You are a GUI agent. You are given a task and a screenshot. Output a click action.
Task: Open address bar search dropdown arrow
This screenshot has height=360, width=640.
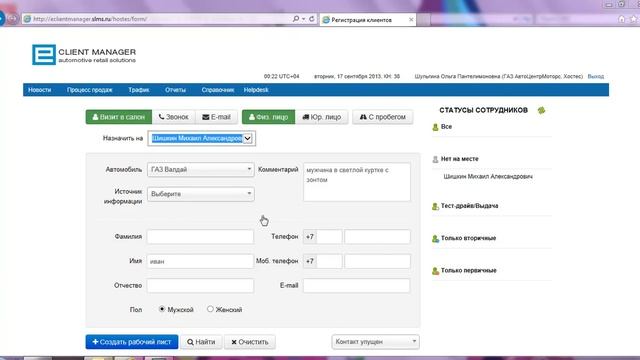click(x=304, y=19)
